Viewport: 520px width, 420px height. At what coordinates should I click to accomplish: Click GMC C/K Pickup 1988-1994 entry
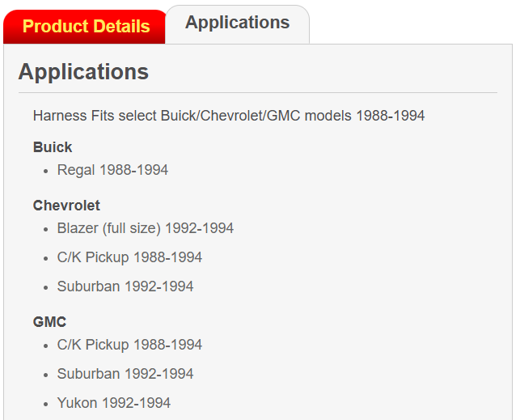click(x=129, y=345)
